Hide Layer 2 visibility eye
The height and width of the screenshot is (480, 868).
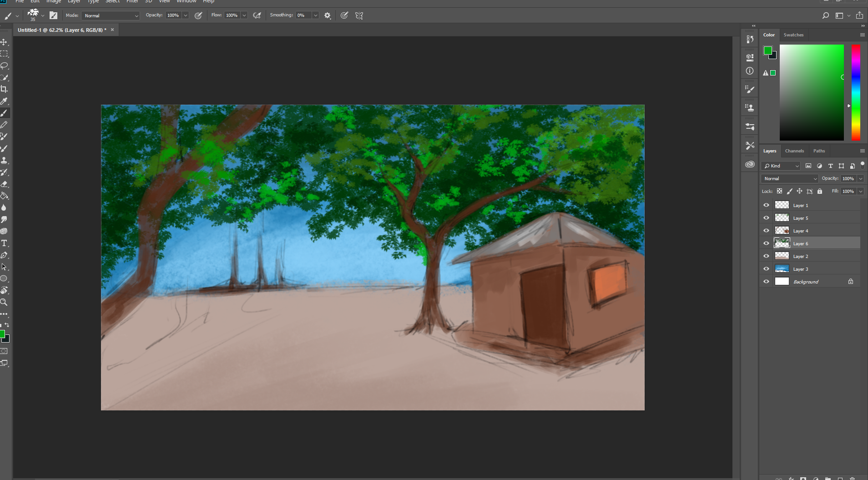pyautogui.click(x=766, y=256)
